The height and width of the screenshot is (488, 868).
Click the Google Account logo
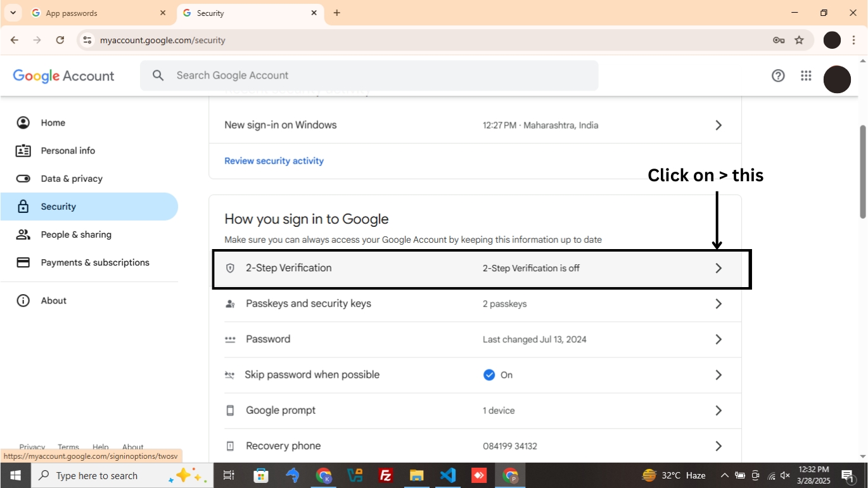coord(63,76)
